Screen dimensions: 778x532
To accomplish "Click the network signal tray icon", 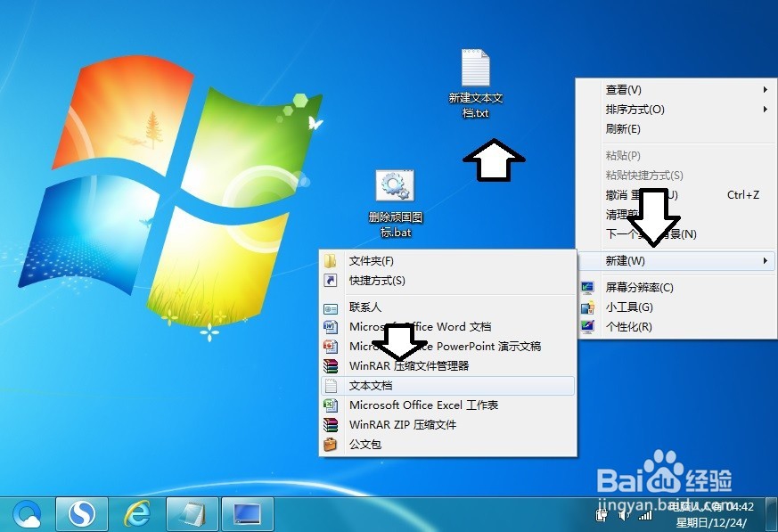I will [x=645, y=516].
